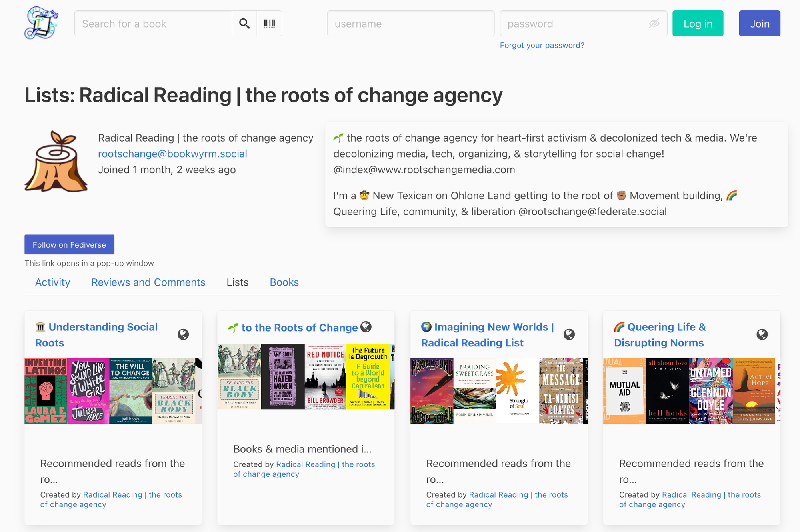
Task: Click the globe icon on Queering Life list
Action: point(762,335)
